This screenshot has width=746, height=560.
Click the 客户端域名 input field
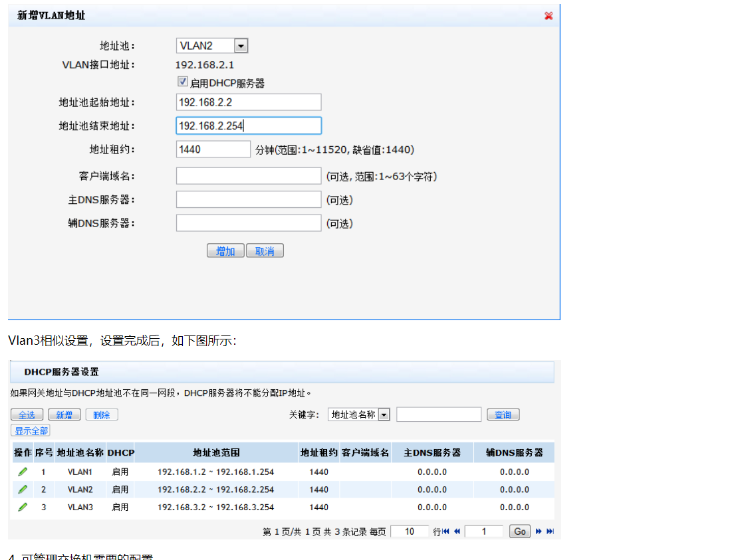pos(249,176)
